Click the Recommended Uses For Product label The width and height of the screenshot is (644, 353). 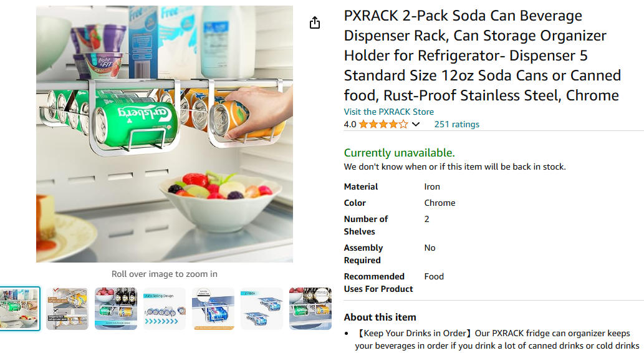(x=378, y=283)
